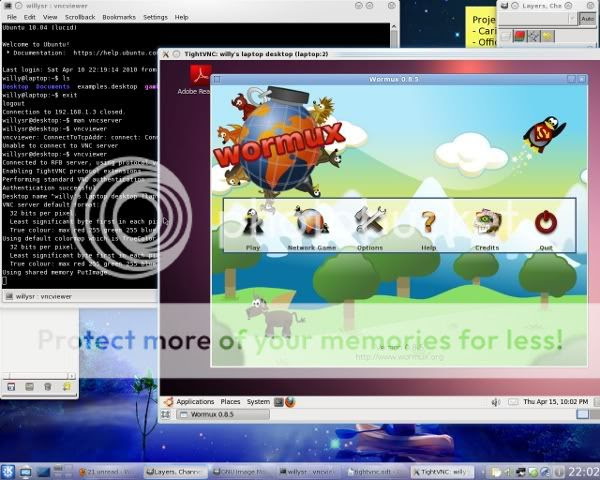600x480 pixels.
Task: Switch to TightVNC taskbar entry
Action: click(442, 472)
